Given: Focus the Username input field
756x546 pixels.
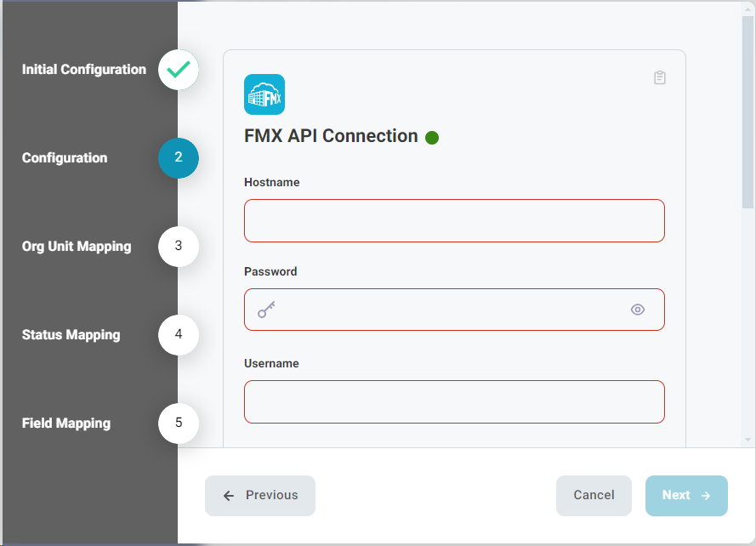Looking at the screenshot, I should pos(454,401).
